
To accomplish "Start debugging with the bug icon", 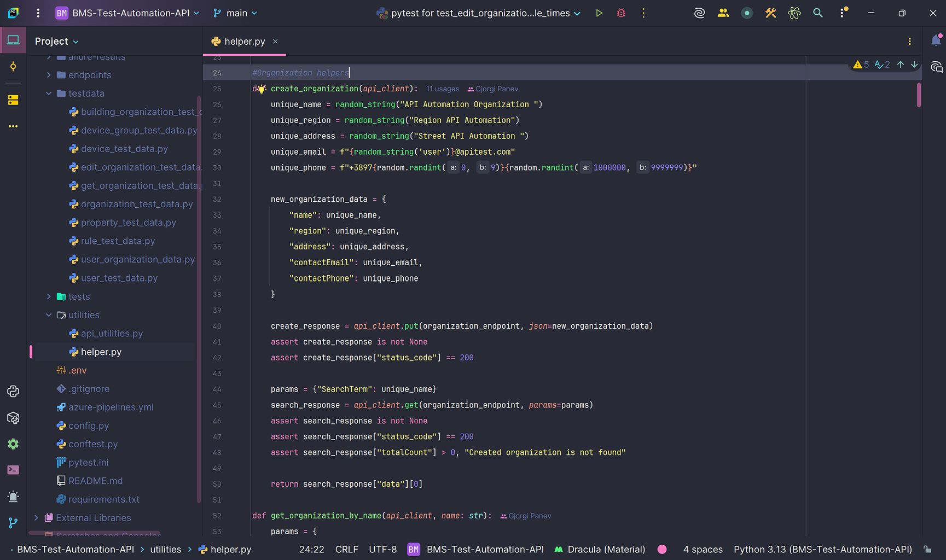I will 621,13.
